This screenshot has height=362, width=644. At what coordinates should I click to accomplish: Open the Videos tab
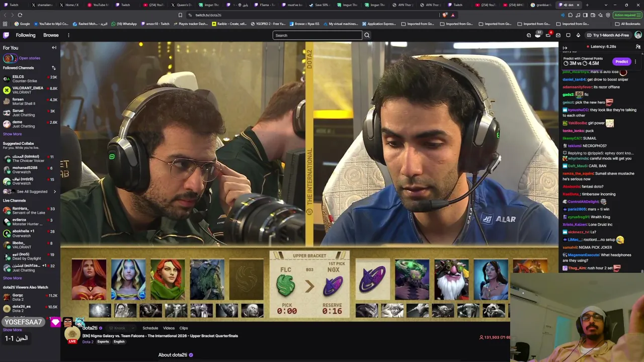coord(169,328)
